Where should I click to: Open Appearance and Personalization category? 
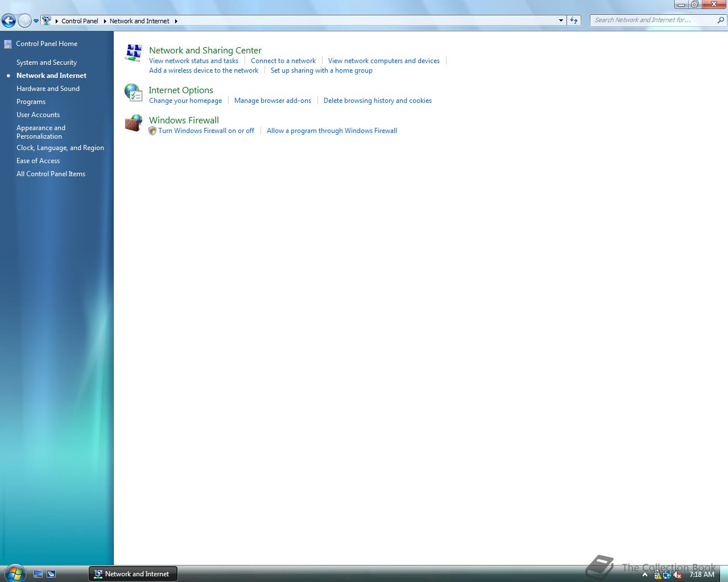click(41, 132)
